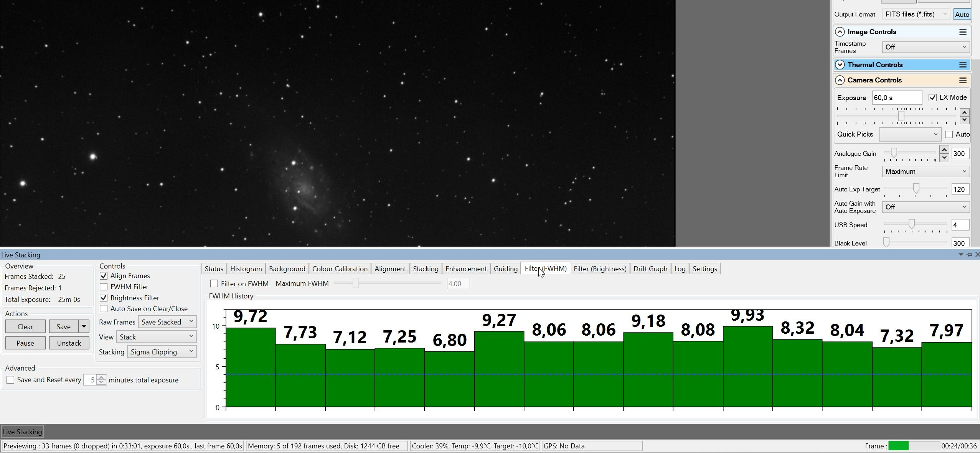Open the Colour Calibration tab
The height and width of the screenshot is (453, 980).
(340, 269)
